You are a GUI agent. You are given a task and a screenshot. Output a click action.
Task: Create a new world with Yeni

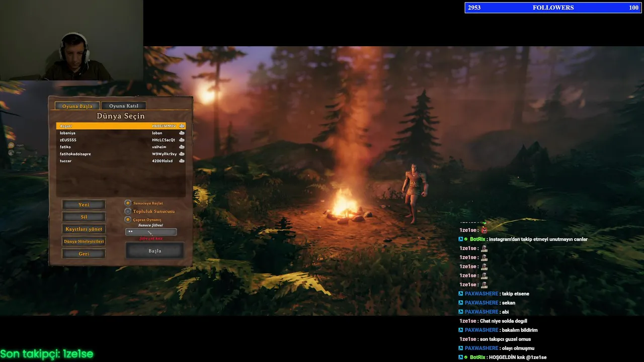coord(84,205)
